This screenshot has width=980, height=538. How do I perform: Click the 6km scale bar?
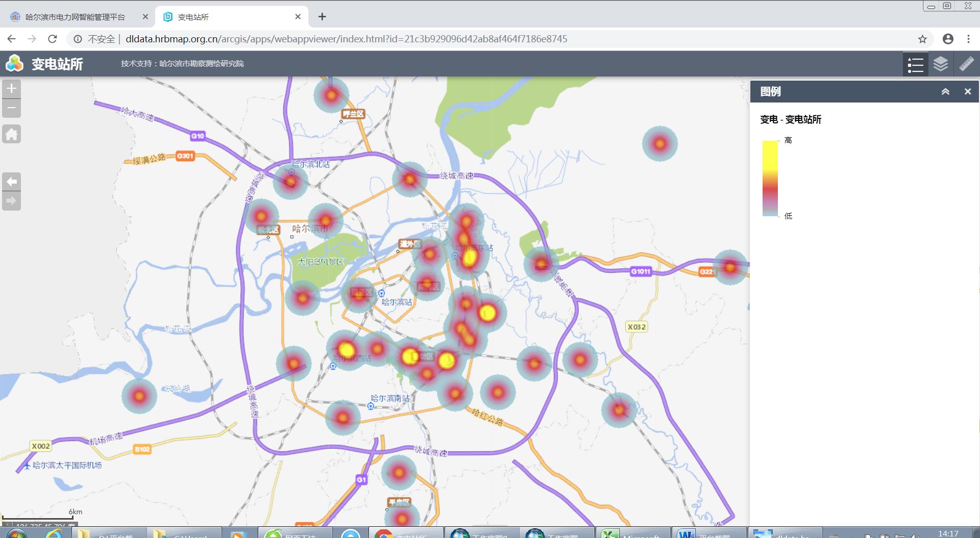tap(38, 516)
